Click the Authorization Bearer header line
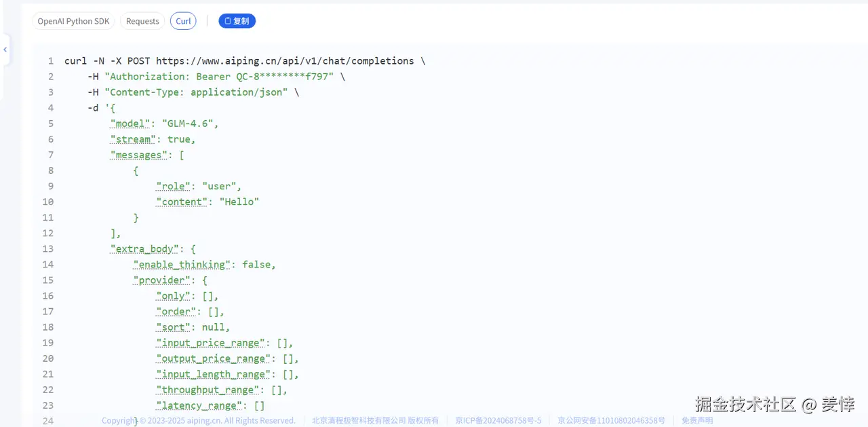 pyautogui.click(x=216, y=77)
